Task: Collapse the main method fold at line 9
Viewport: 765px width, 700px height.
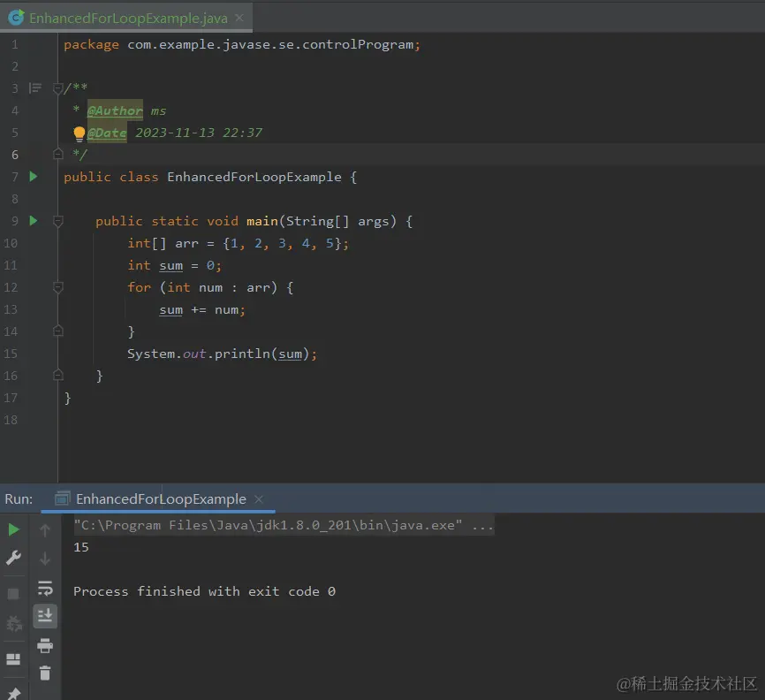Action: 58,221
